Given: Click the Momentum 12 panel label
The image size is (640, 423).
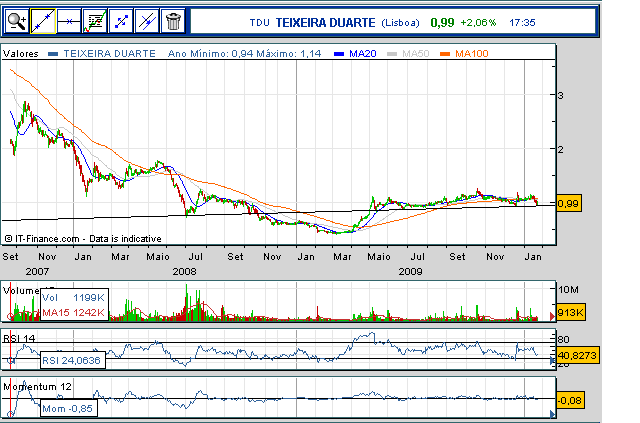Looking at the screenshot, I should (x=30, y=385).
